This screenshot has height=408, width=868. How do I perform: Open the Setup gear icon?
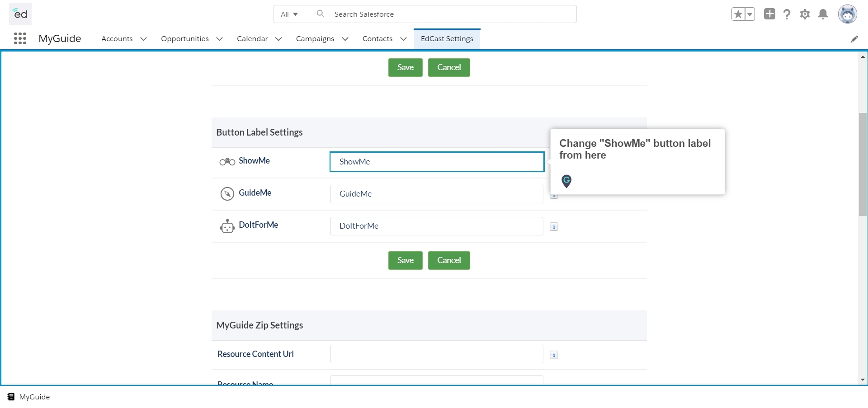pos(805,14)
